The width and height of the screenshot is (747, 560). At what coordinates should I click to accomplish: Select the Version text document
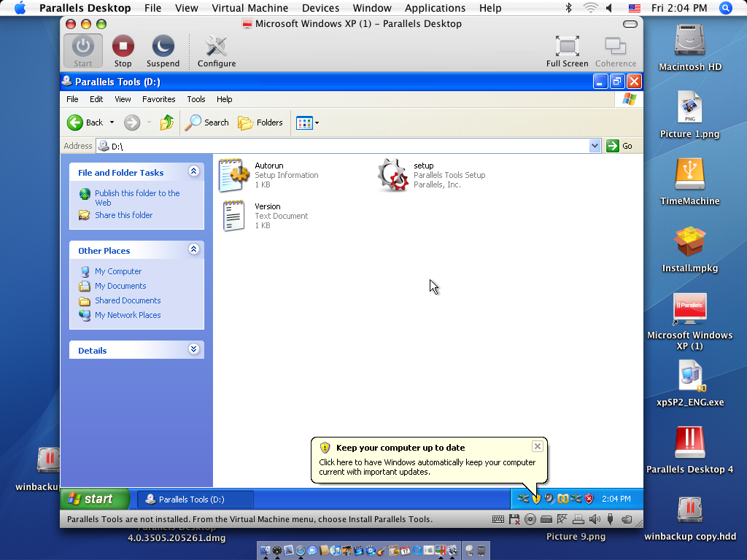pos(266,216)
